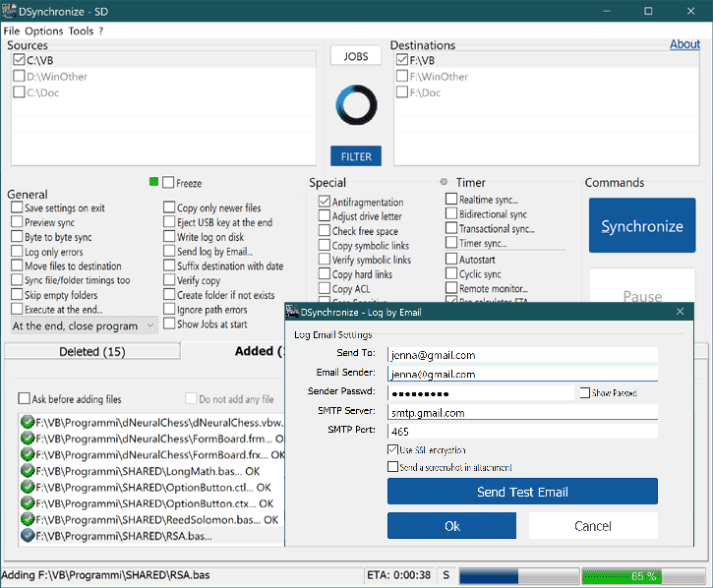Image resolution: width=713 pixels, height=588 pixels.
Task: Switch to the Deleted (15) tab
Action: click(x=91, y=351)
